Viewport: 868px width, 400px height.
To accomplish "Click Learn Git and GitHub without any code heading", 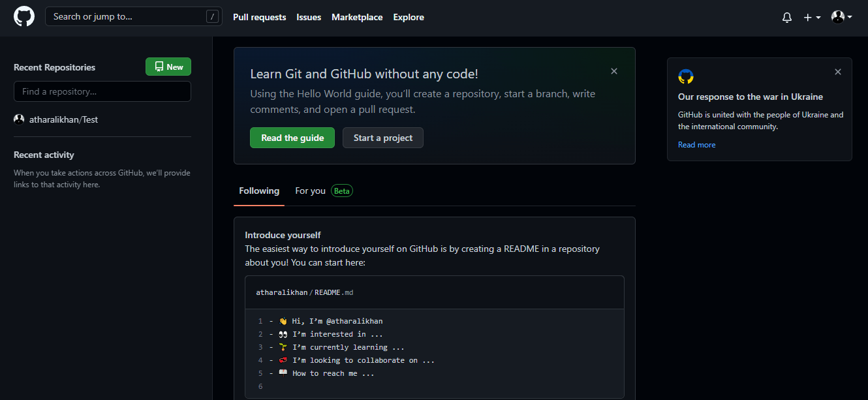I will 364,74.
